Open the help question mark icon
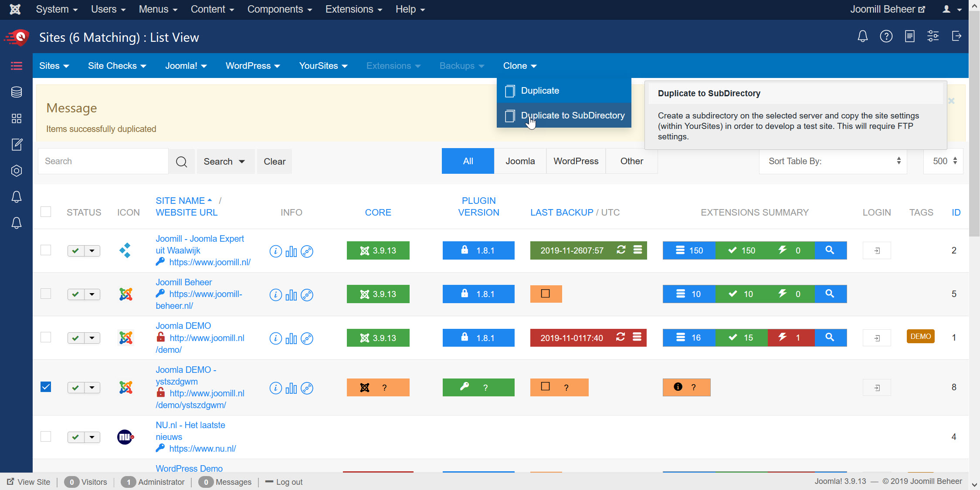 tap(886, 37)
